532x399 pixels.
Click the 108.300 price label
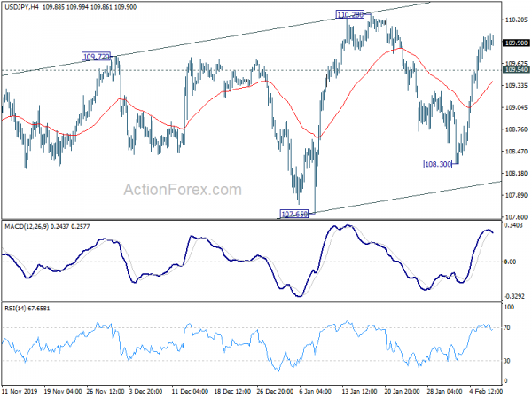coord(438,164)
